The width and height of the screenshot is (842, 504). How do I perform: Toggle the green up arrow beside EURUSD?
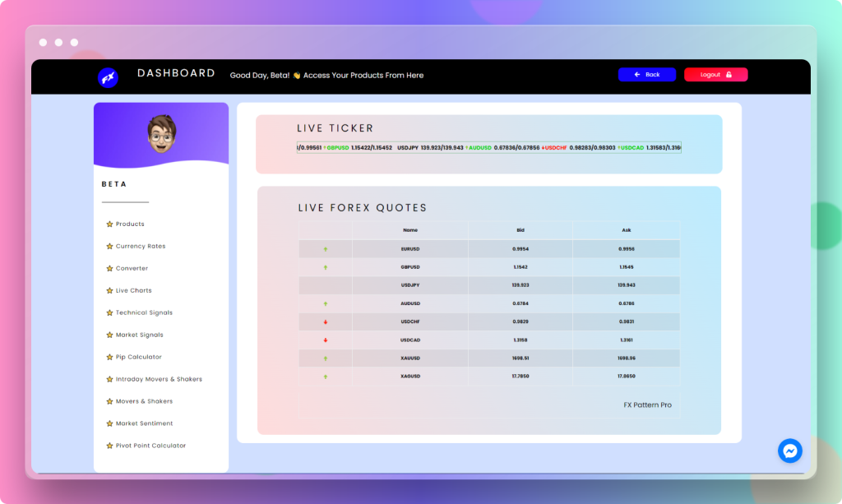click(x=326, y=248)
